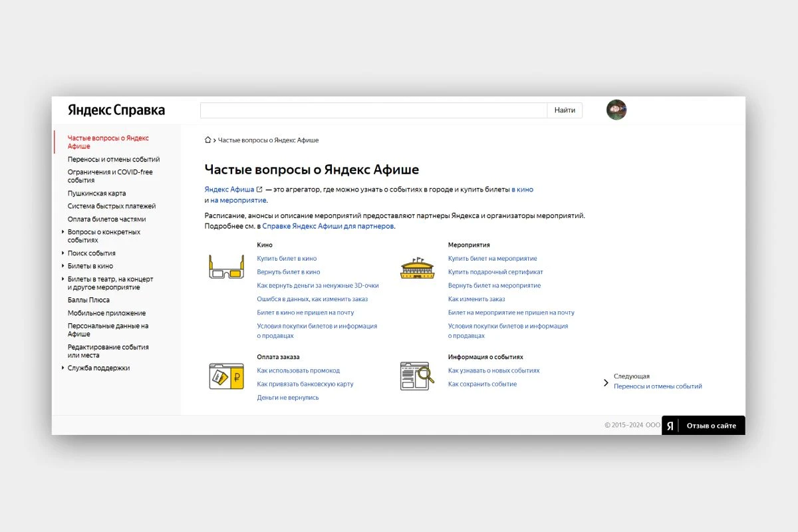This screenshot has height=532, width=798.
Task: Open Кино section Условия покупки билетов link
Action: coord(317,331)
